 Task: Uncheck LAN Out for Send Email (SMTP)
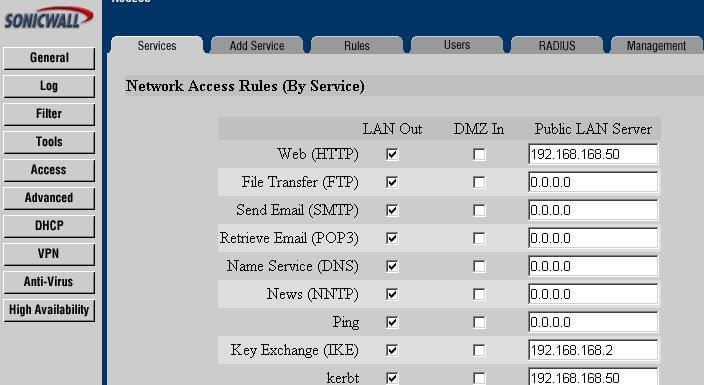coord(392,210)
